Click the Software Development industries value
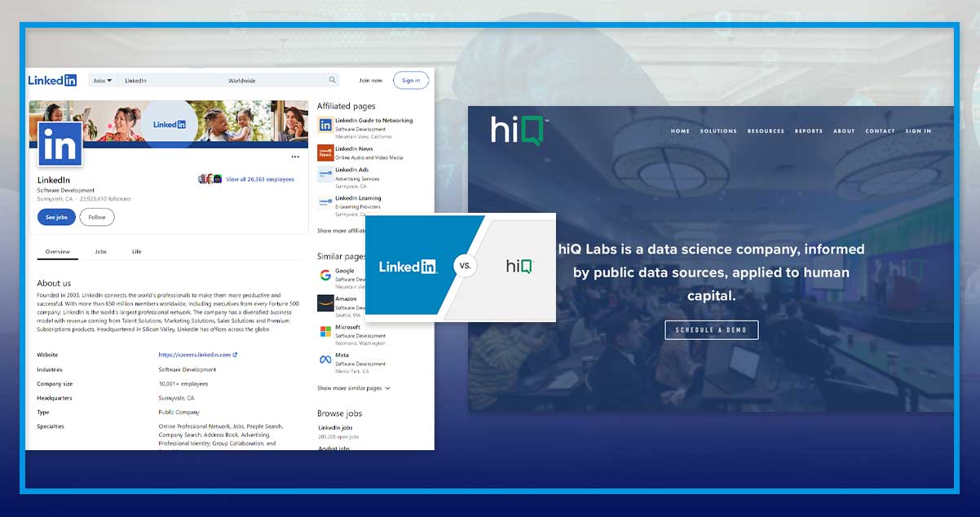The width and height of the screenshot is (980, 517). point(188,369)
